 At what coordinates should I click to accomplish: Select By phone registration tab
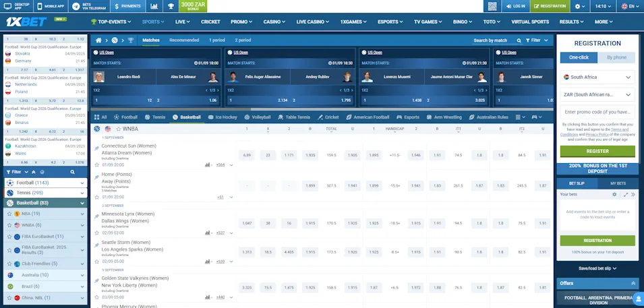[616, 57]
